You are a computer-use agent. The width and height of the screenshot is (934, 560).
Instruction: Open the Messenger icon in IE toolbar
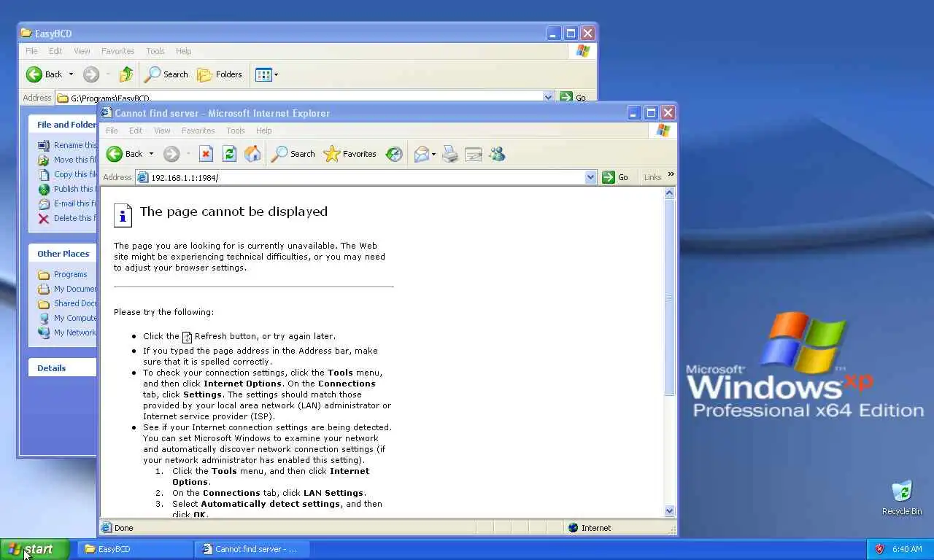497,154
